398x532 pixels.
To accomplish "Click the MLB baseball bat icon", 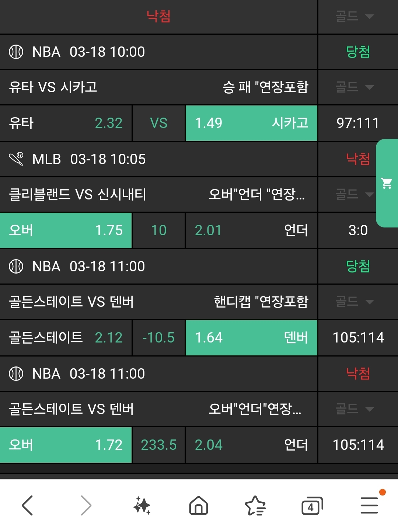I will (x=16, y=159).
